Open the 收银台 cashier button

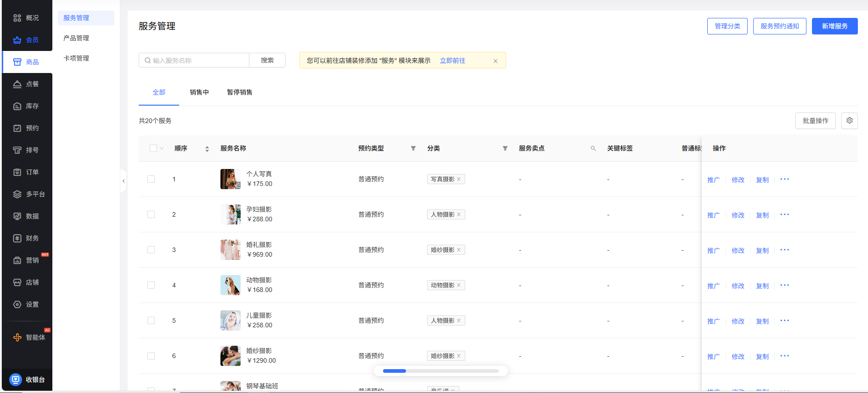click(27, 380)
